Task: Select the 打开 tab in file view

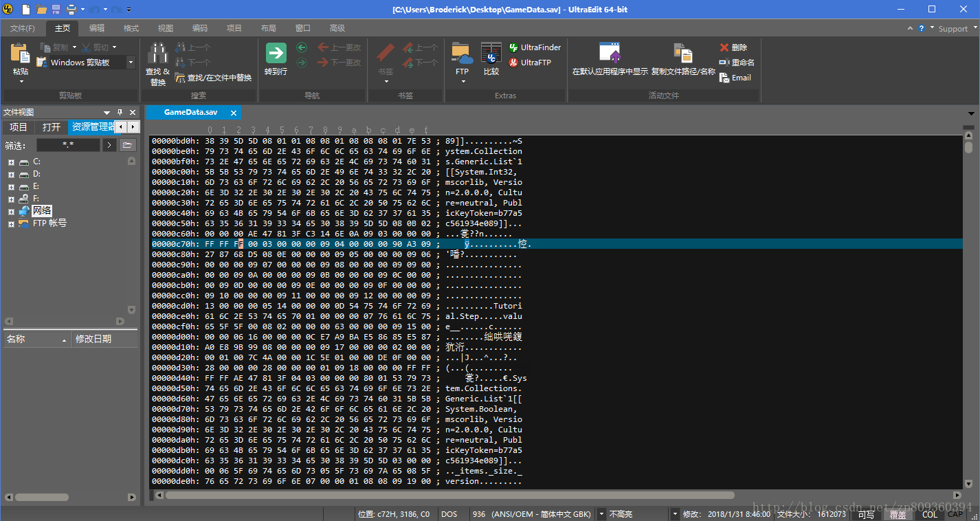Action: coord(52,127)
